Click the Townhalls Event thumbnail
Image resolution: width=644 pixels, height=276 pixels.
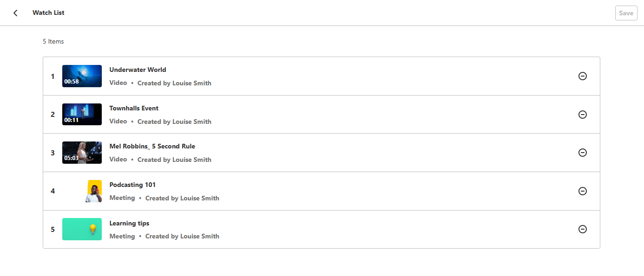point(82,115)
